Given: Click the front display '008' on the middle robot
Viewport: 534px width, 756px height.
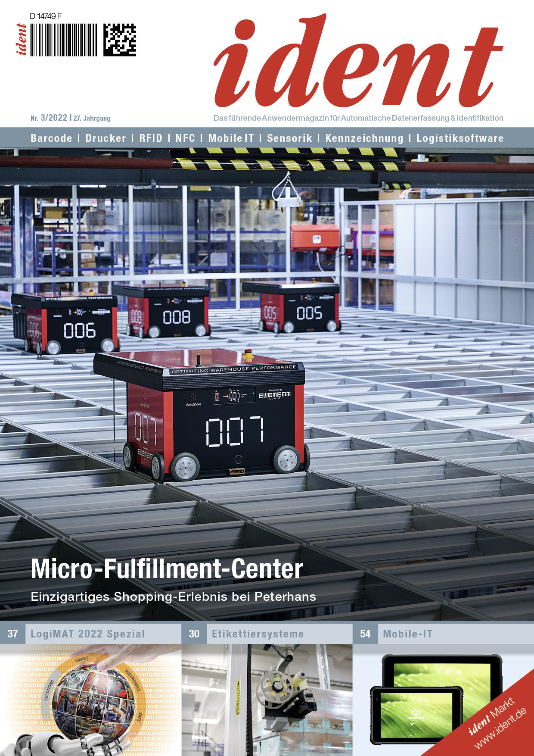Looking at the screenshot, I should pyautogui.click(x=177, y=317).
